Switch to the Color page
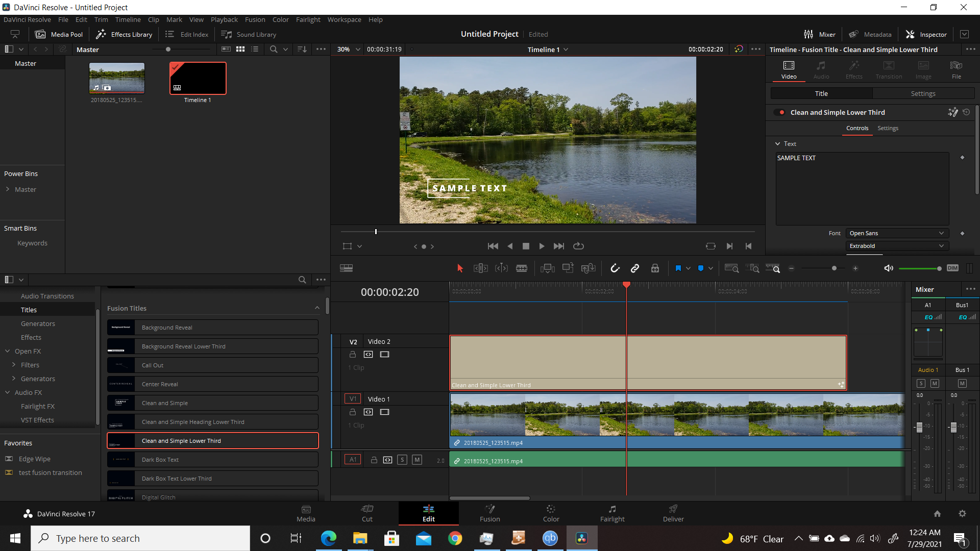980x551 pixels. tap(551, 513)
